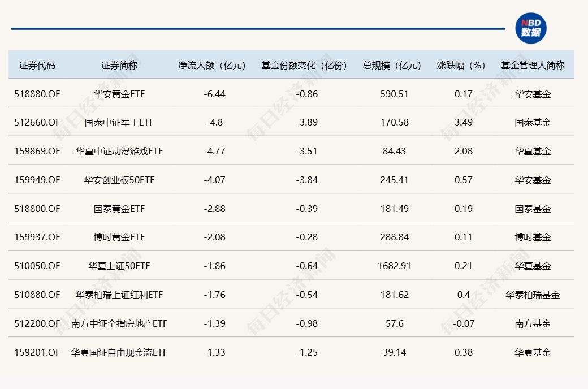The image size is (588, 389).
Task: Select security code 512660.OF
Action: (37, 122)
